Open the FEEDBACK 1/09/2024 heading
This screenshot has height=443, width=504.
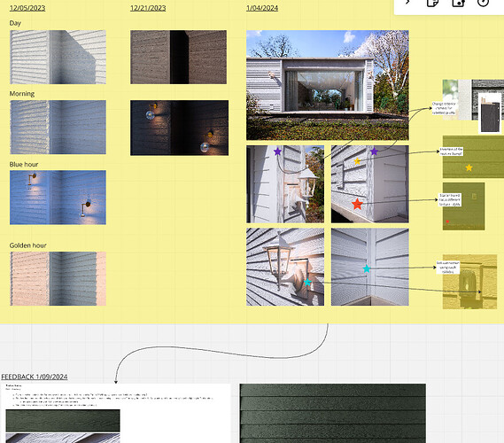tap(35, 377)
